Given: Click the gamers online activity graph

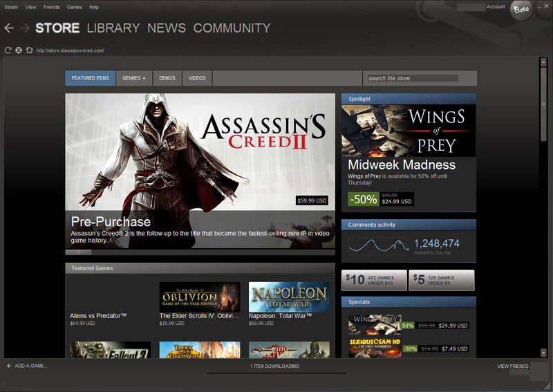Looking at the screenshot, I should pos(377,246).
